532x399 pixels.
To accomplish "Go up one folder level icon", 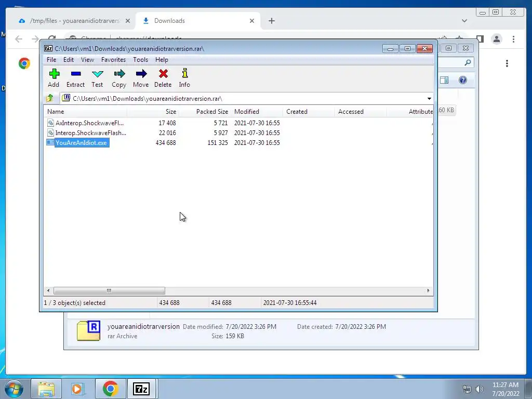I will 50,98.
